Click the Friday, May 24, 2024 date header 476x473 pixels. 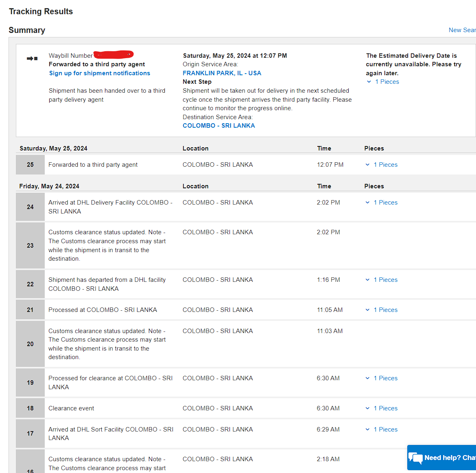[x=49, y=186]
